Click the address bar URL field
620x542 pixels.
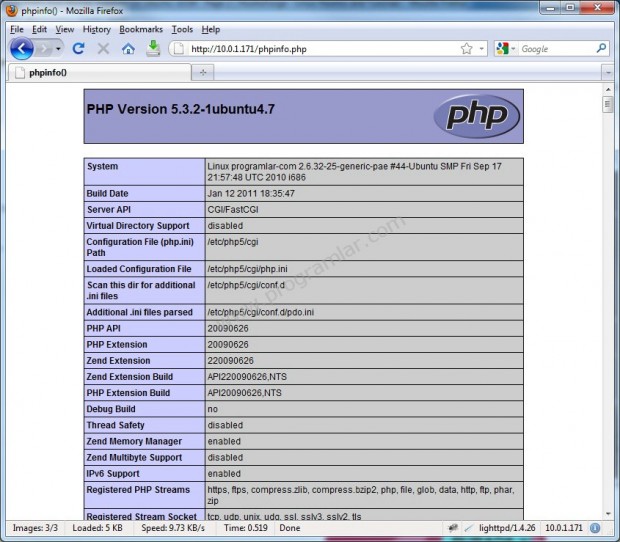320,48
